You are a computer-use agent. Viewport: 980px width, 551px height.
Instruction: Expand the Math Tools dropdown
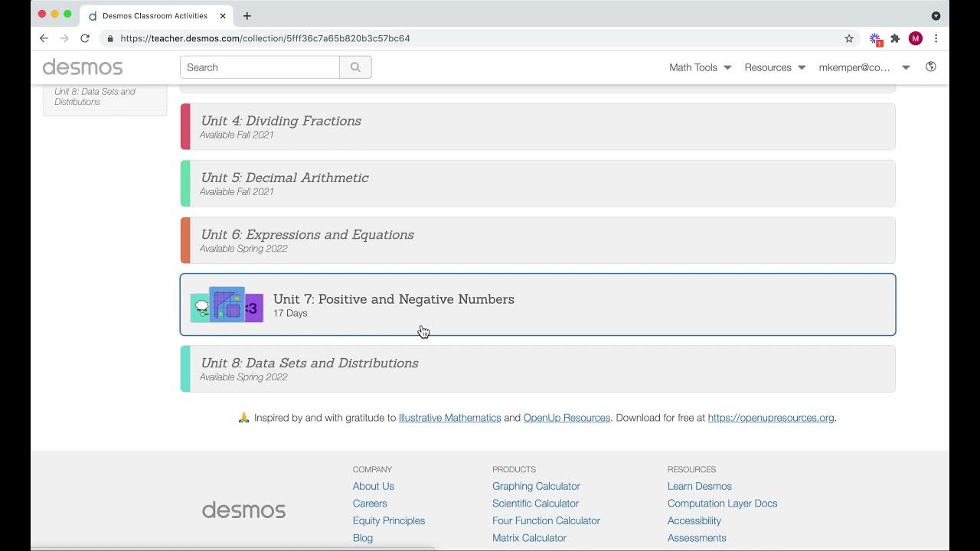click(x=700, y=67)
